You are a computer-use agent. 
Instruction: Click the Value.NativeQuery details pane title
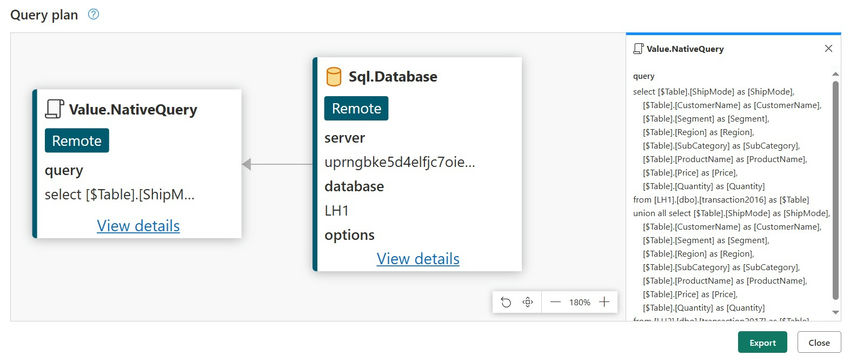[x=685, y=49]
